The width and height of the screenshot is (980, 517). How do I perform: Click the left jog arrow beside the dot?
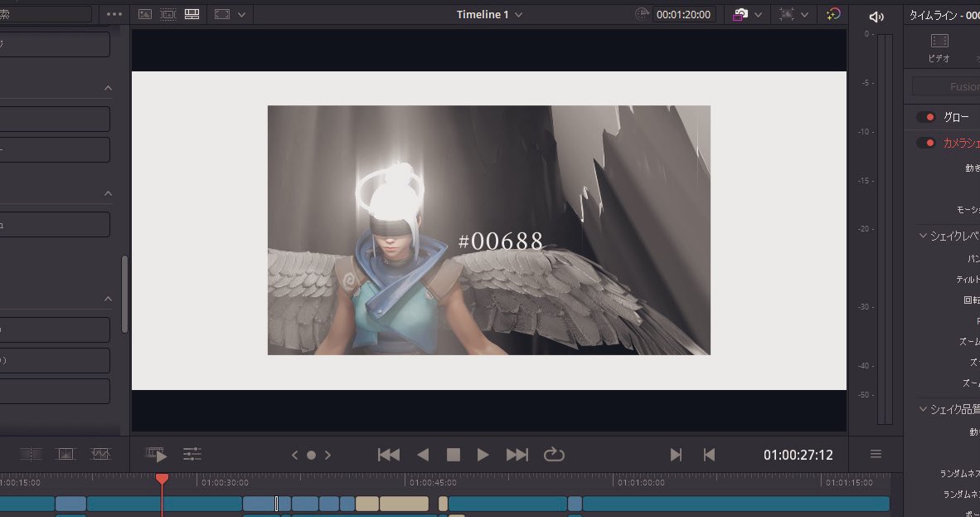(x=294, y=455)
